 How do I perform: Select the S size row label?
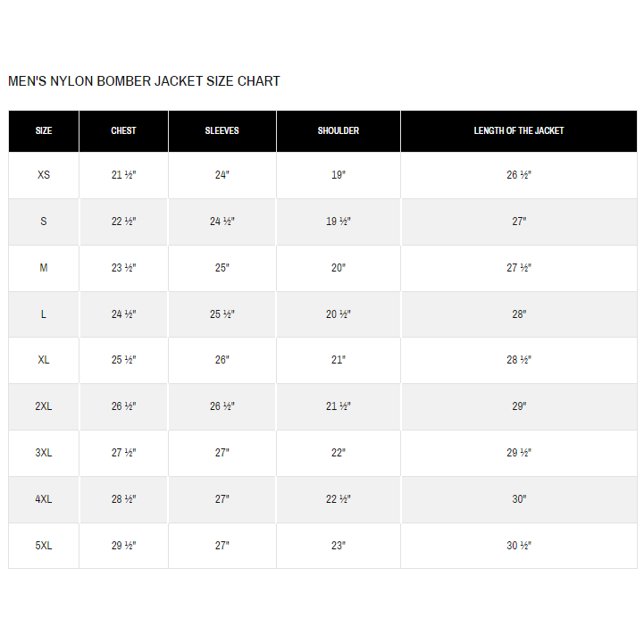[x=44, y=222]
